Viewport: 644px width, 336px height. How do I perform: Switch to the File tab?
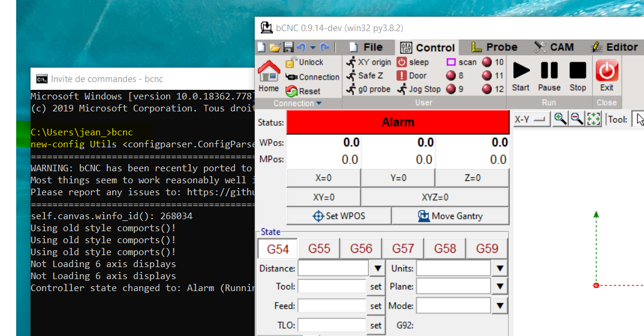tap(366, 47)
